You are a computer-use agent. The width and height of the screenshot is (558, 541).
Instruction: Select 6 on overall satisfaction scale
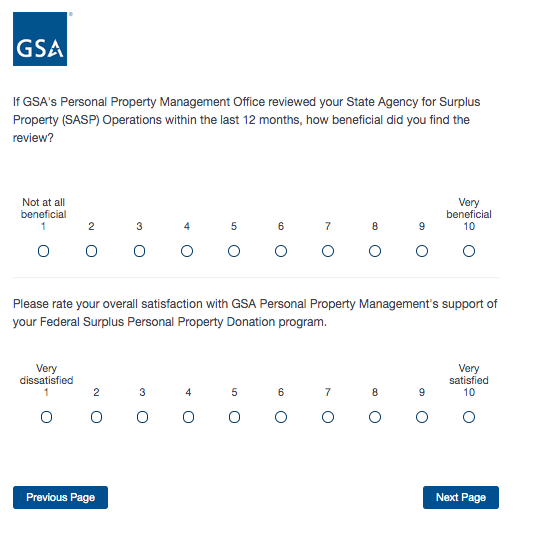pos(281,417)
